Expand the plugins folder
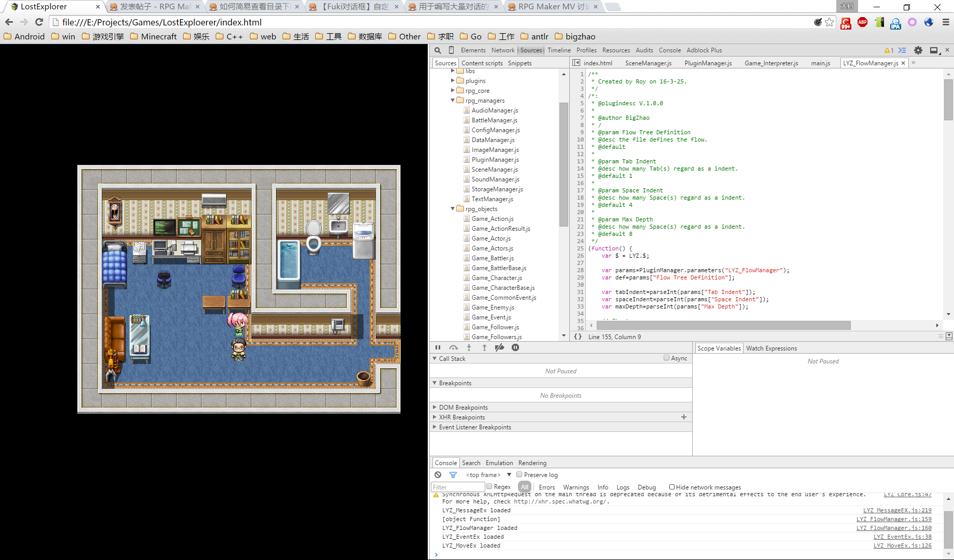The height and width of the screenshot is (560, 954). (x=453, y=80)
